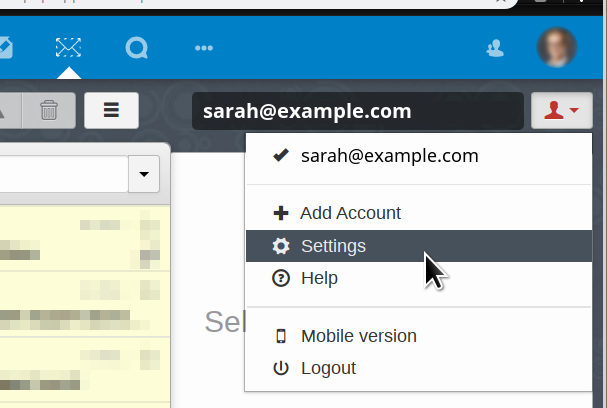This screenshot has height=408, width=607.
Task: Choose Add Account from the menu
Action: click(350, 213)
